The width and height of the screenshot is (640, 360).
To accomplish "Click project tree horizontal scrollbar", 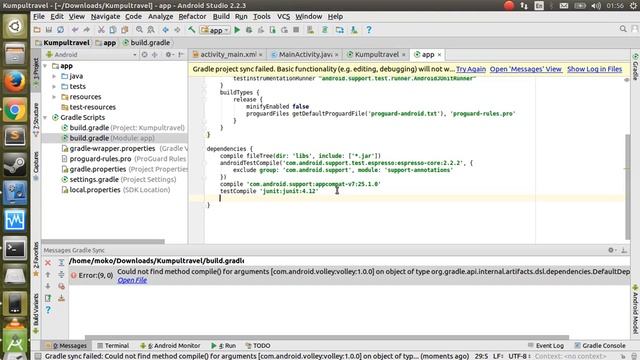I will (103, 242).
